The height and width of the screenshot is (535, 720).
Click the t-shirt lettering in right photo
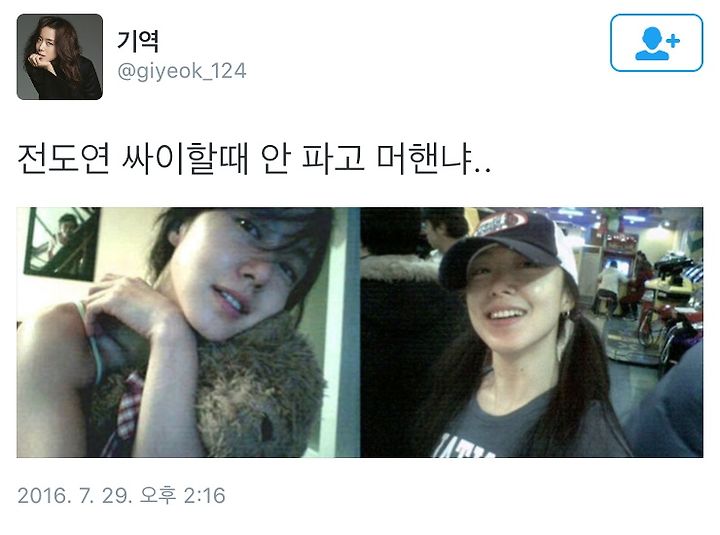coord(464,445)
